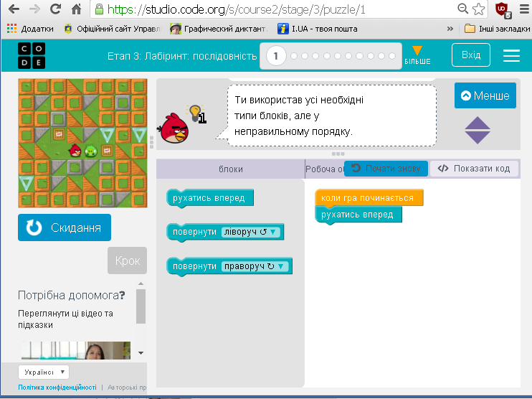
Task: Select last puzzle progress dot
Action: (x=392, y=56)
